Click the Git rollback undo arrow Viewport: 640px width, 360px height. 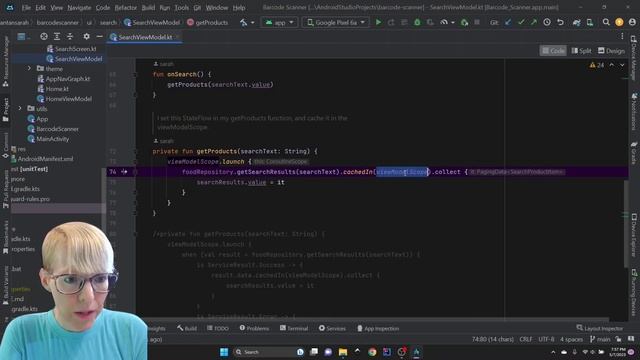point(560,22)
